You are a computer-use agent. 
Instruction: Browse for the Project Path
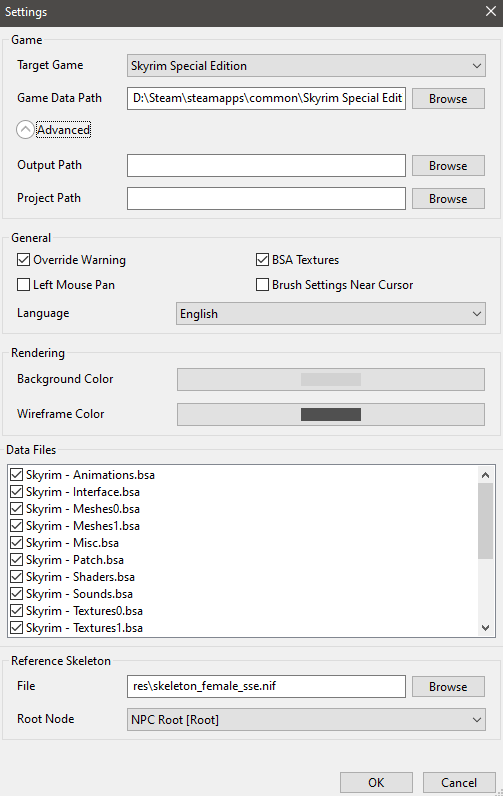click(x=448, y=198)
